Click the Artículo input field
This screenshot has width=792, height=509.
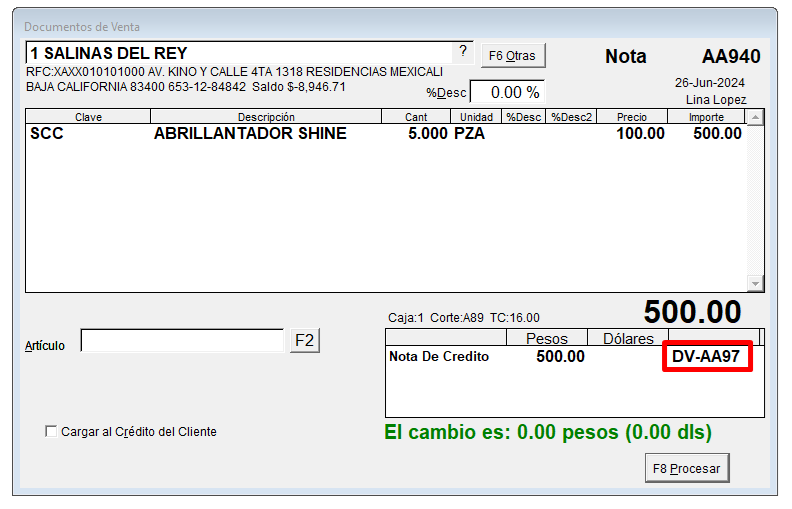coord(182,342)
